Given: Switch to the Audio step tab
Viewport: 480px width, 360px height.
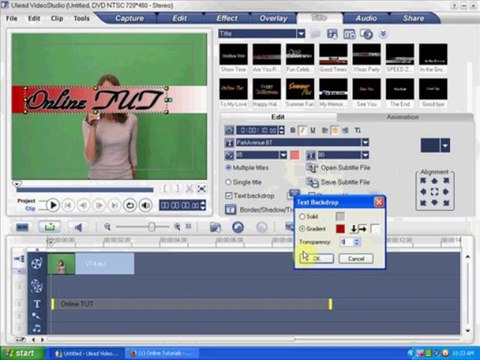Looking at the screenshot, I should 366,18.
